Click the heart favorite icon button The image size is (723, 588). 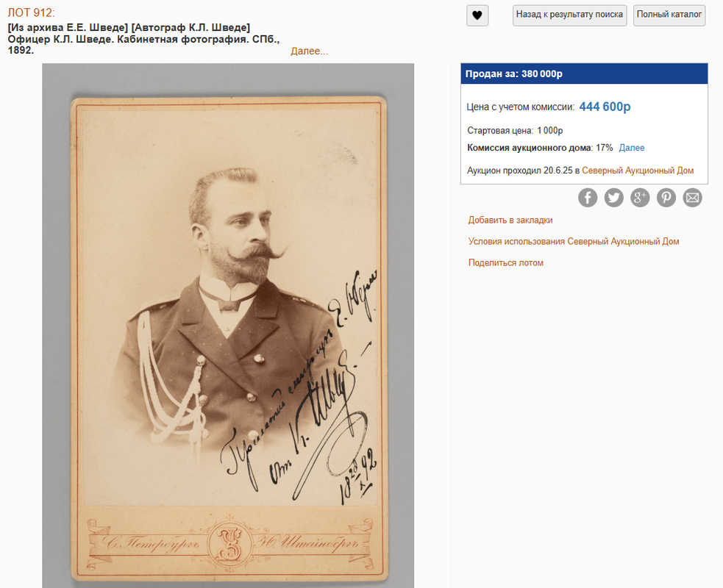pos(477,15)
